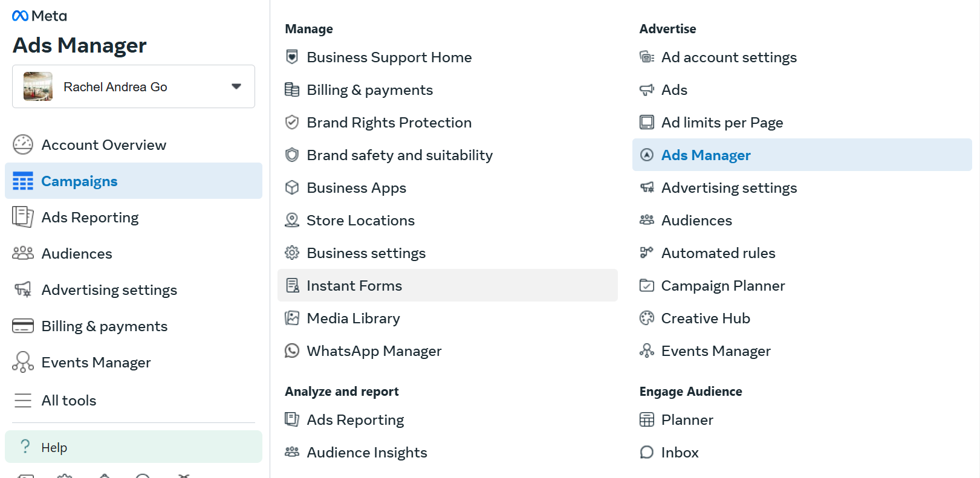
Task: Open Audiences under Advertise
Action: [x=802, y=221]
